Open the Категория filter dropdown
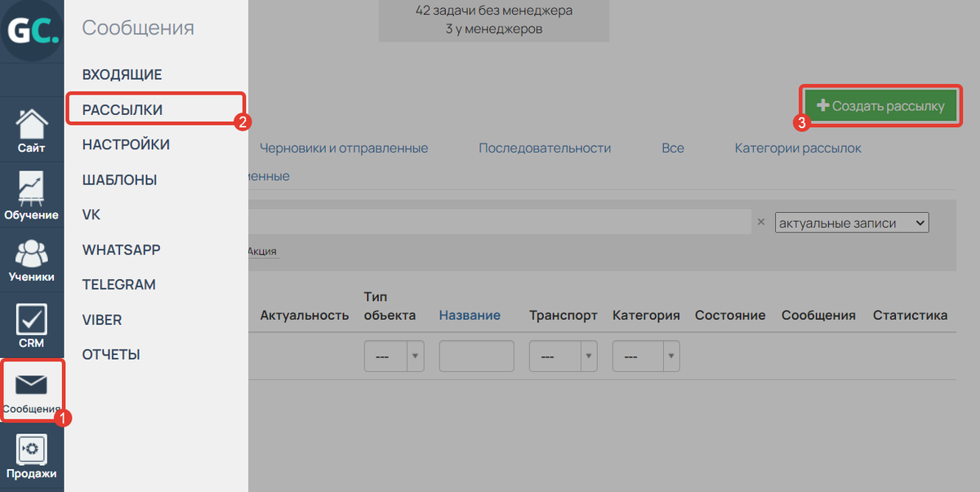The width and height of the screenshot is (980, 492). click(646, 357)
